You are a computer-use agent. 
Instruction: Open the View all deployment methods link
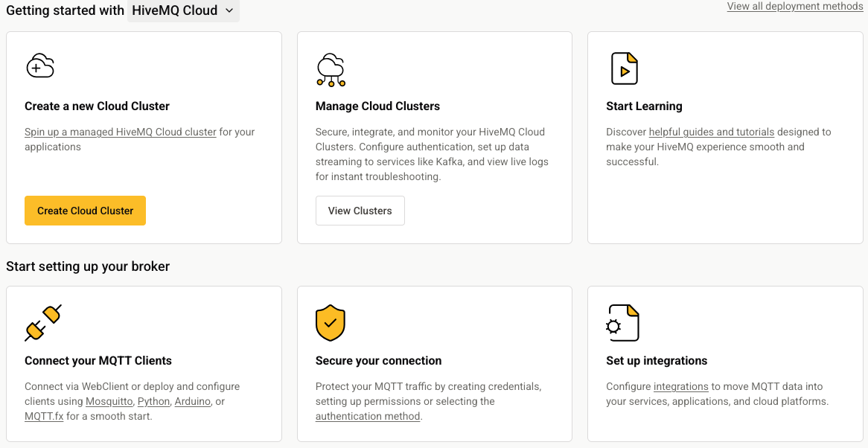[795, 6]
